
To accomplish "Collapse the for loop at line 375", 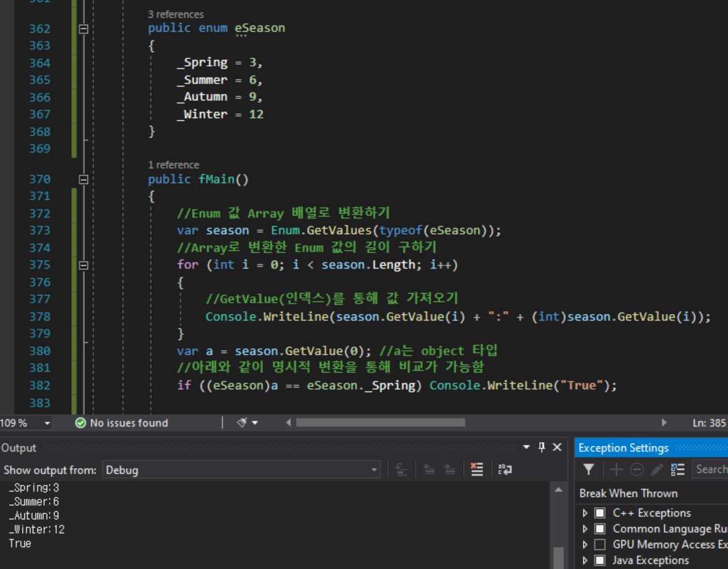I will (x=84, y=265).
